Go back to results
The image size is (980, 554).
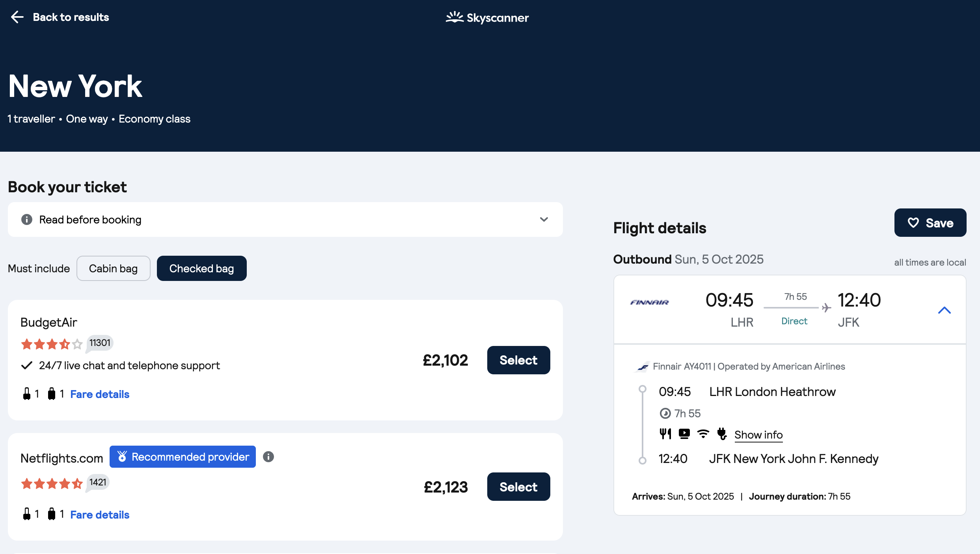(71, 17)
